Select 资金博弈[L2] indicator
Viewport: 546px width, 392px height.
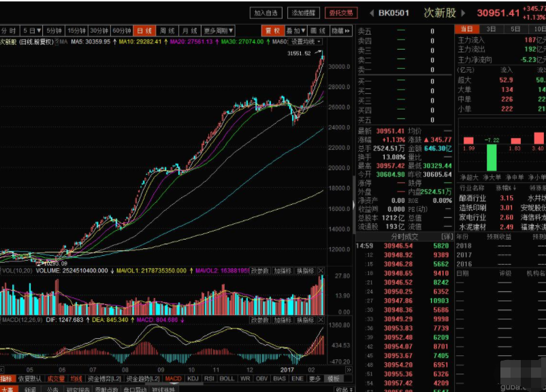[x=104, y=378]
